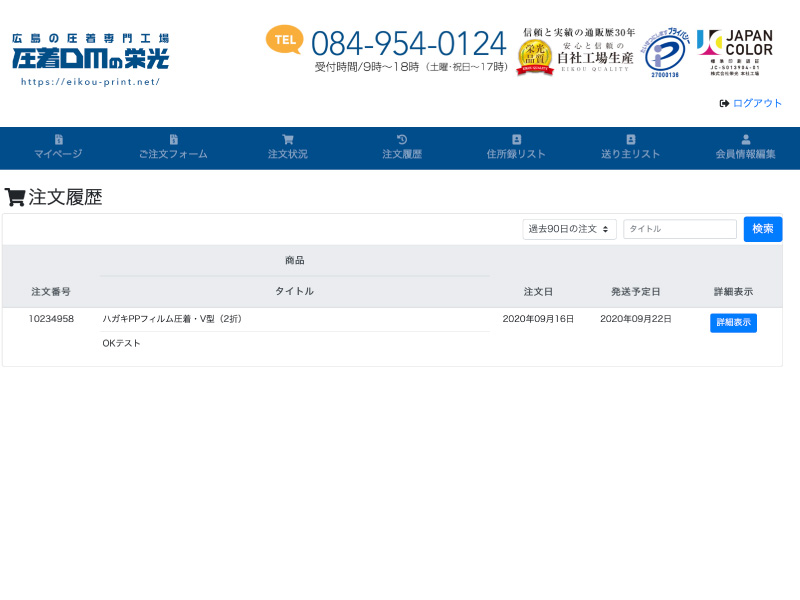Show details with the 詳細表示 button
The width and height of the screenshot is (800, 600).
point(733,323)
